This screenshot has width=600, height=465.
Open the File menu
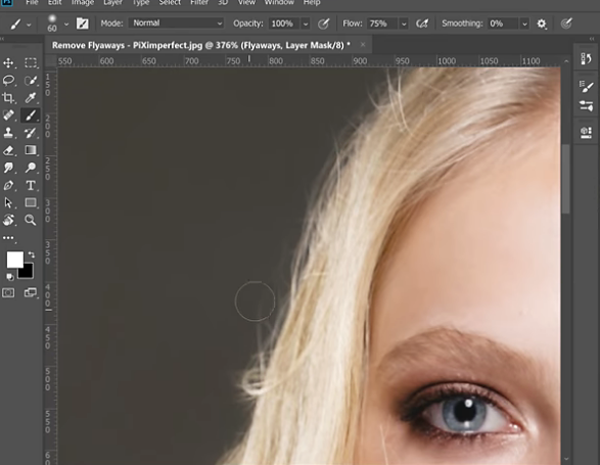32,3
